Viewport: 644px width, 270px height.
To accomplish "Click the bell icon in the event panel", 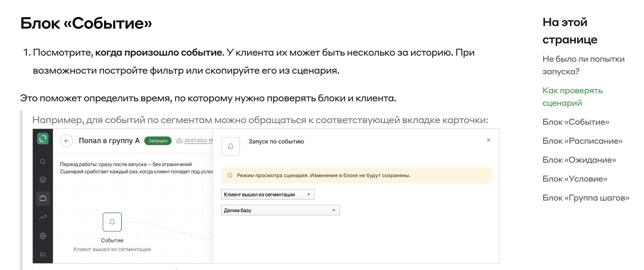I will pos(230,147).
